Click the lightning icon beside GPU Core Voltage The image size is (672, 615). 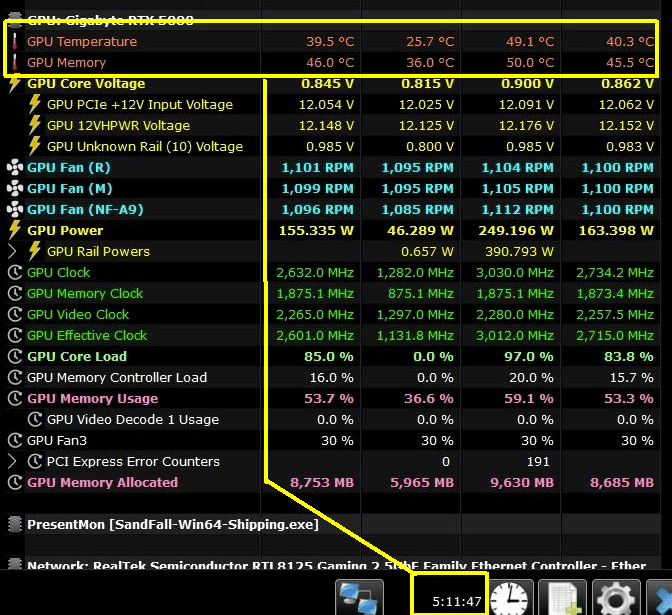click(15, 84)
